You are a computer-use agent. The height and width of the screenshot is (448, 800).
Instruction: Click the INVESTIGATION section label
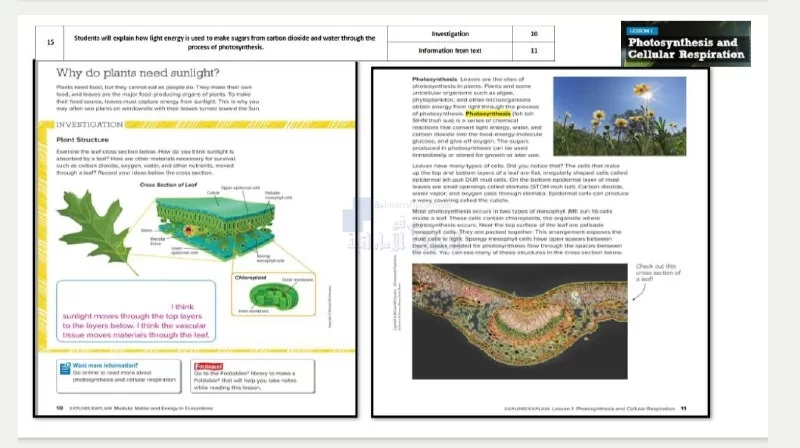click(89, 125)
